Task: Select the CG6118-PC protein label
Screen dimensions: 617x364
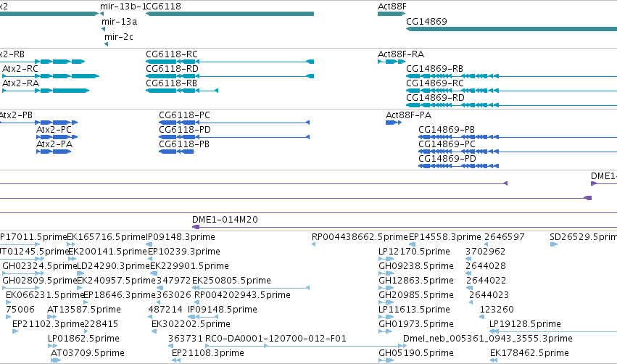Action: pyautogui.click(x=184, y=115)
